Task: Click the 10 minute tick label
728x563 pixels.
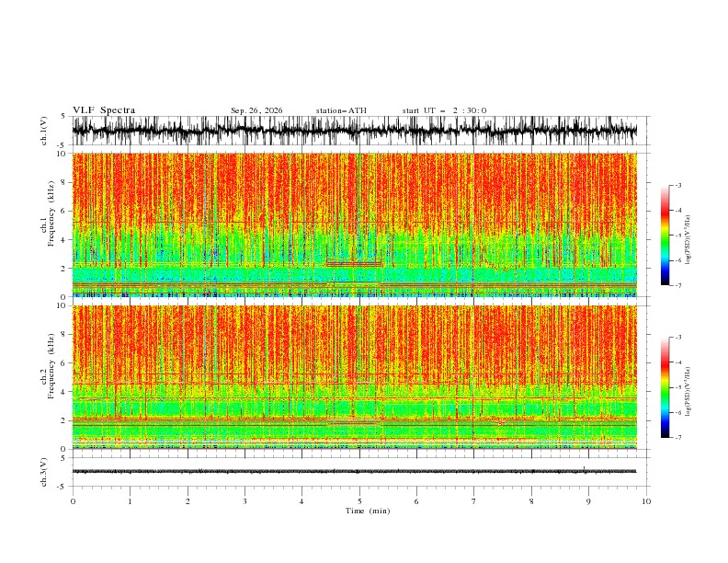Action: [646, 501]
